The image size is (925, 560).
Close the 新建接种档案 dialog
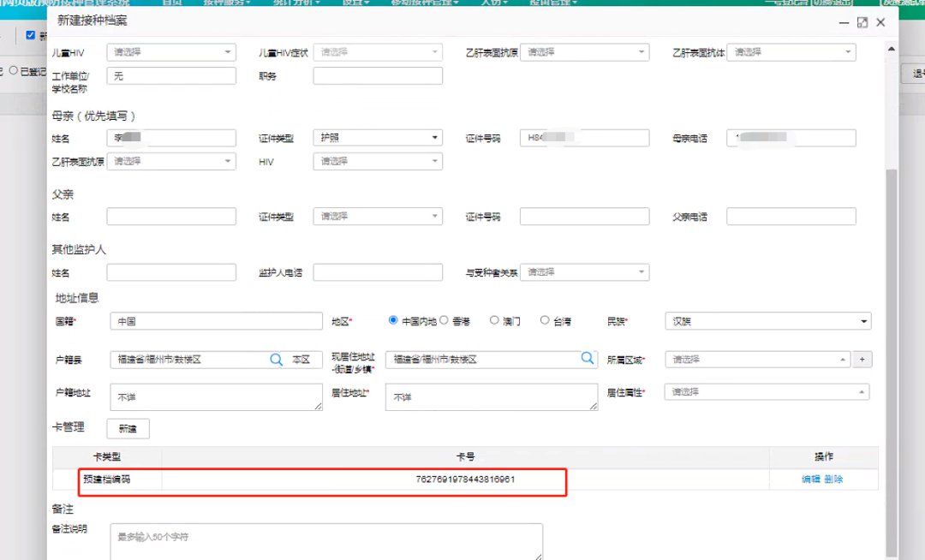point(880,22)
